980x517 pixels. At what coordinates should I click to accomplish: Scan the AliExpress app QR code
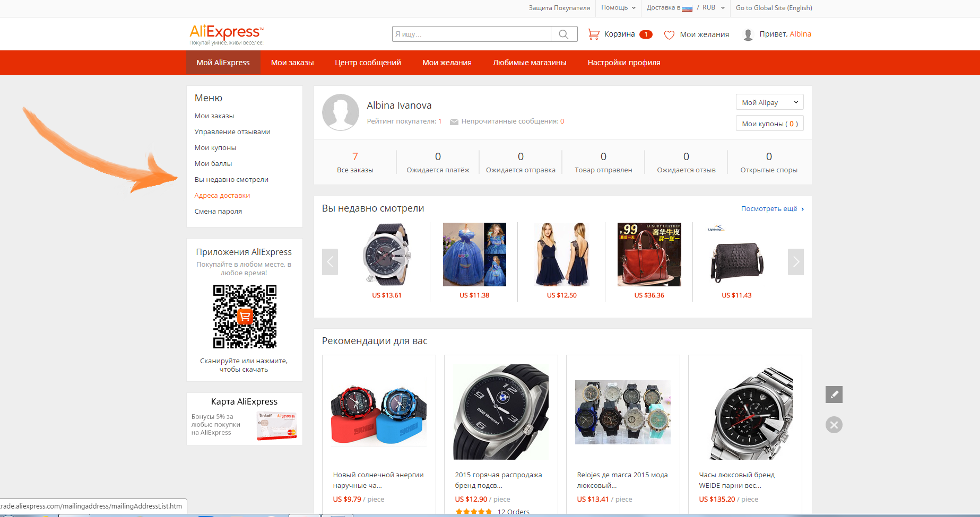click(245, 317)
